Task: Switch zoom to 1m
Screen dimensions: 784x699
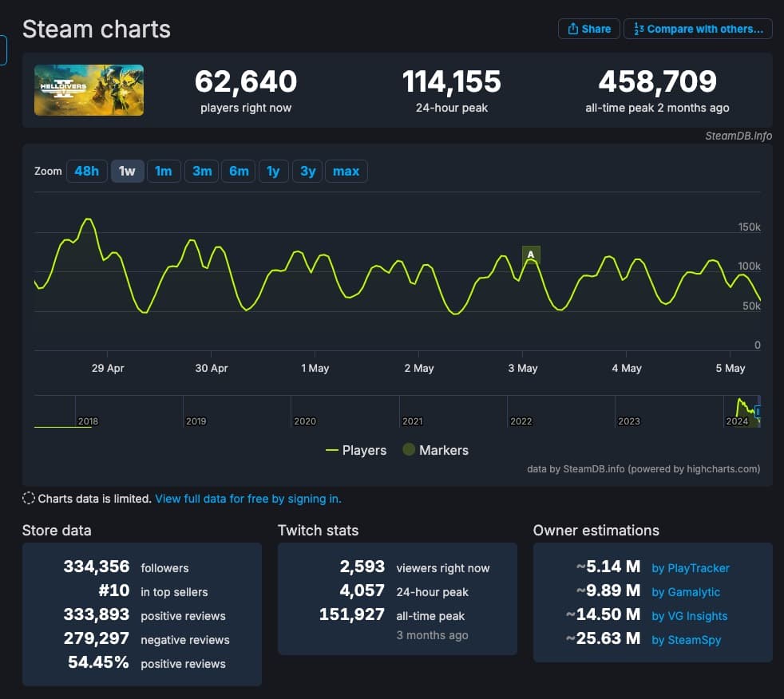Action: 164,172
